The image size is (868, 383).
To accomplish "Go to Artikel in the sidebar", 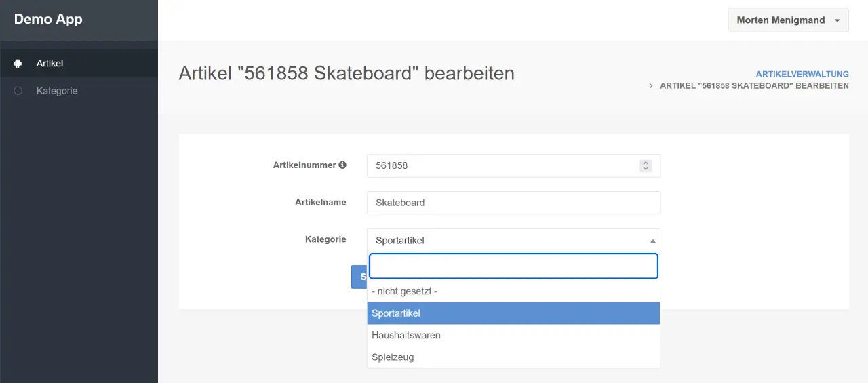I will click(50, 64).
